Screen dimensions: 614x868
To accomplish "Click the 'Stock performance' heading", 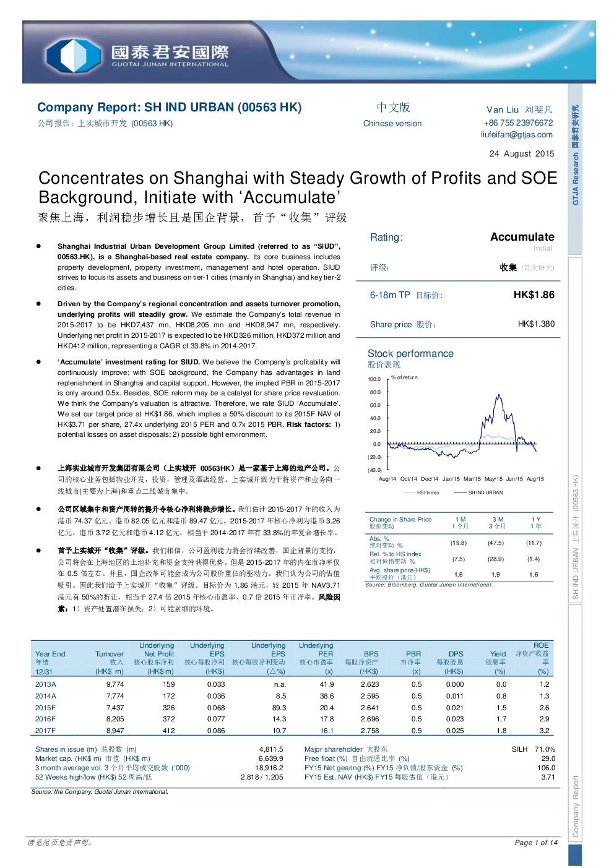I will click(x=410, y=354).
